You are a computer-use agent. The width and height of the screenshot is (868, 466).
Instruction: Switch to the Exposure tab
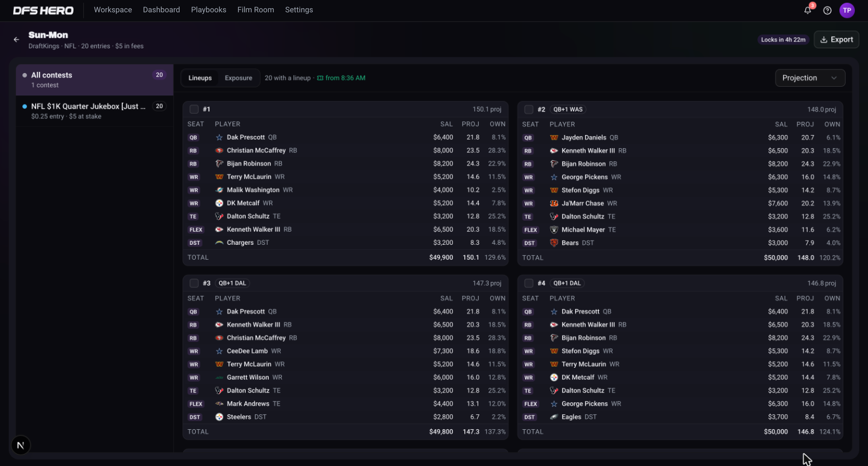click(x=238, y=78)
